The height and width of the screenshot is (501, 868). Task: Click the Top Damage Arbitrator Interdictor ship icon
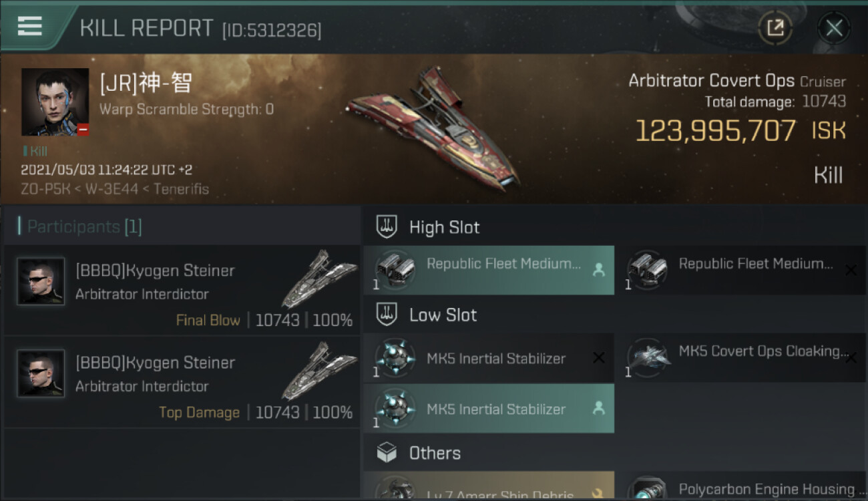(319, 371)
